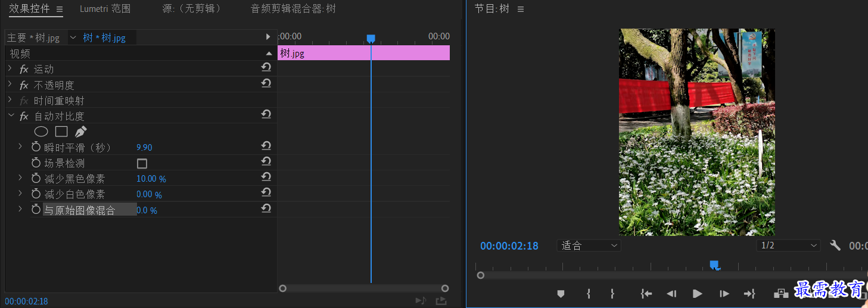Screen dimensions: 868x308
Task: Open the 效果控件 panel menu icon
Action: pyautogui.click(x=60, y=9)
